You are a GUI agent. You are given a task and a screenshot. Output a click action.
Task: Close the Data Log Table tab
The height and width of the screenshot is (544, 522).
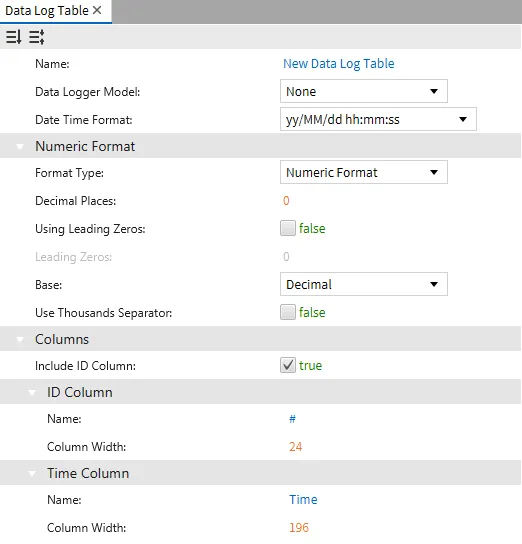click(97, 10)
